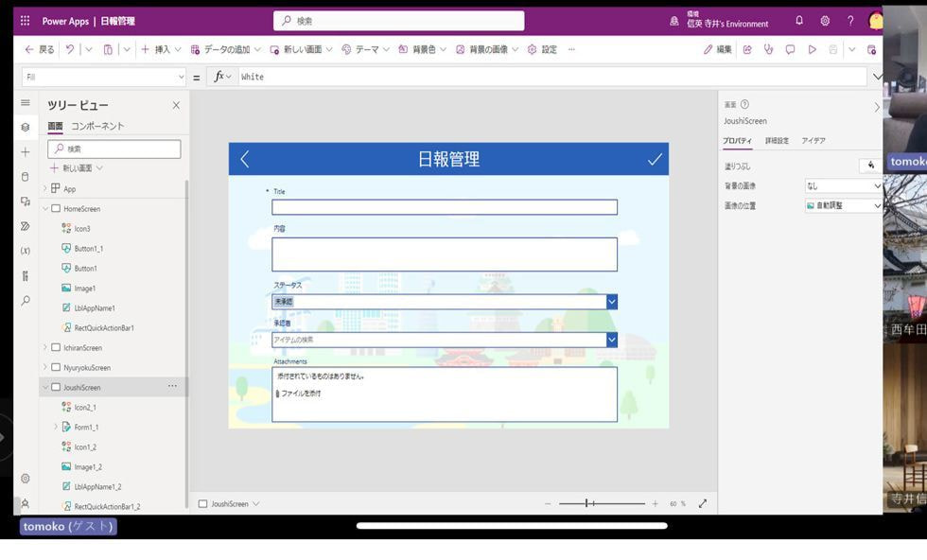Open the notification bell icon
Viewport: 927px width, 560px height.
click(799, 21)
